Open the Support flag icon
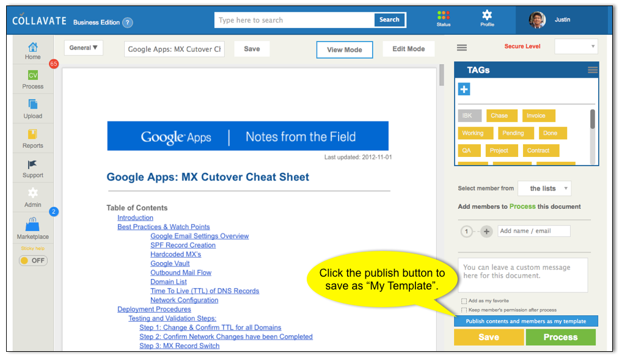Image resolution: width=622 pixels, height=364 pixels. (32, 164)
